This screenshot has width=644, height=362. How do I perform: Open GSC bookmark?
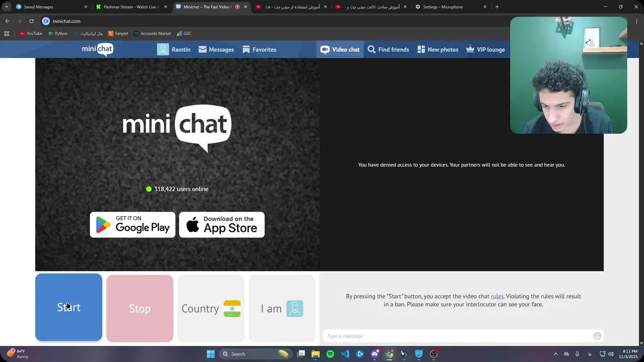point(184,34)
